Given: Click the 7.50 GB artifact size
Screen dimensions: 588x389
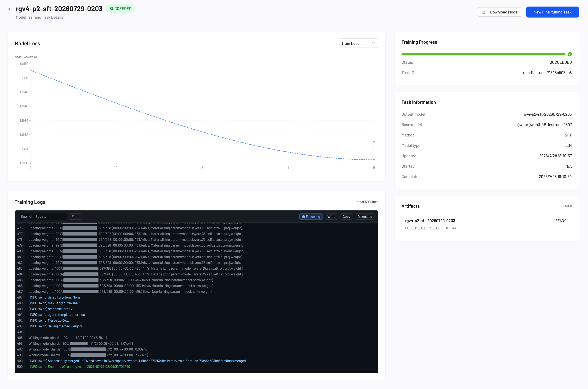Looking at the screenshot, I should tap(434, 228).
